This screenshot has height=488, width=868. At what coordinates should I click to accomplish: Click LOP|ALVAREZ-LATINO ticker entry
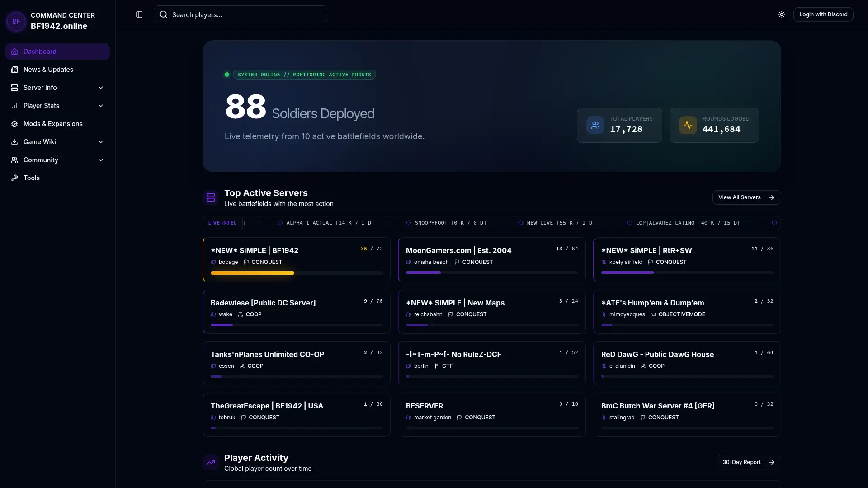(683, 223)
